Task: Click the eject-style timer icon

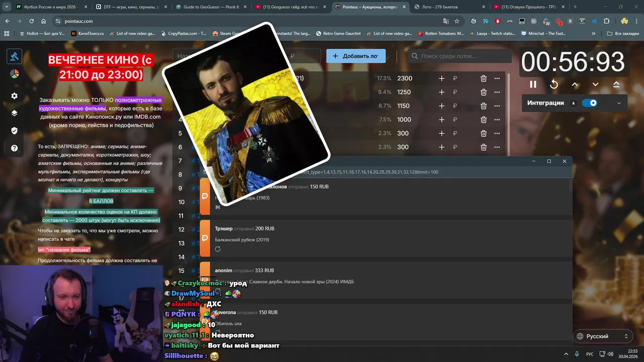Action: point(616,84)
